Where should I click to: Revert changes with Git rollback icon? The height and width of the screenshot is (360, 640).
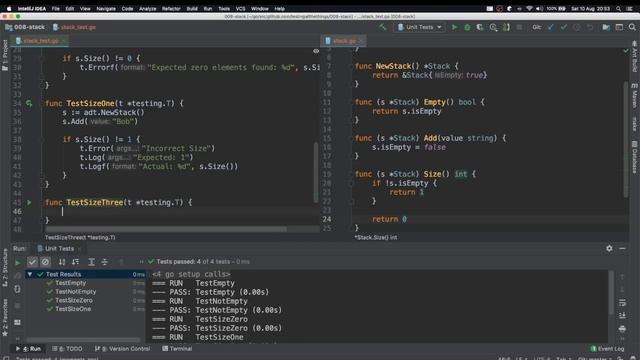tap(590, 27)
